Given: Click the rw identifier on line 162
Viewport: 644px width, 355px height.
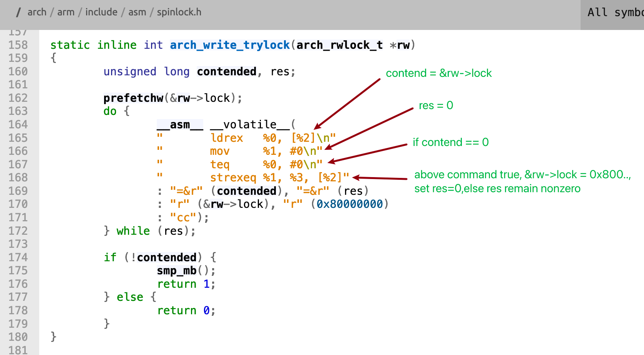Looking at the screenshot, I should (184, 98).
